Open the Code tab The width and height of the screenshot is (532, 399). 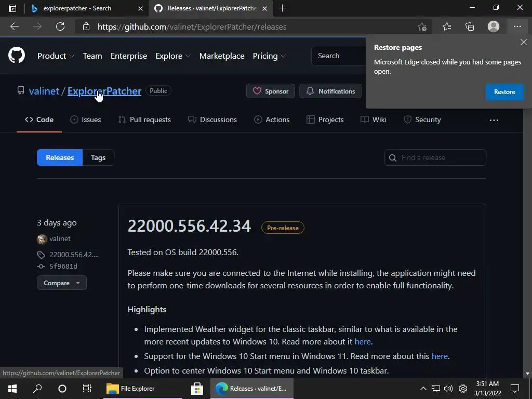tap(39, 119)
